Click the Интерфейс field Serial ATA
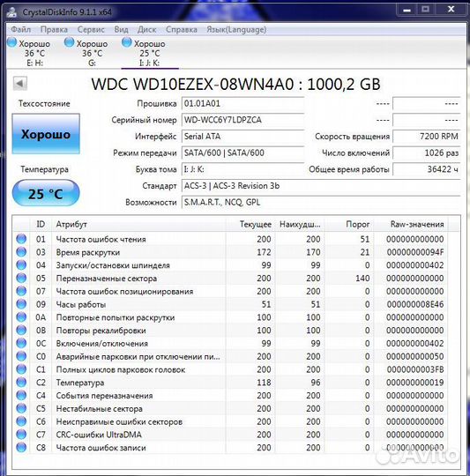 [242, 137]
